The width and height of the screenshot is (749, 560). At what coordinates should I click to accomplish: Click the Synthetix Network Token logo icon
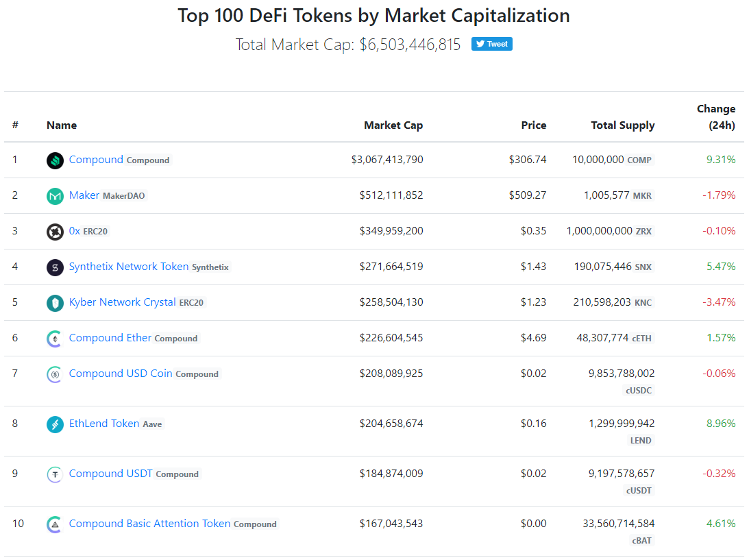[55, 267]
